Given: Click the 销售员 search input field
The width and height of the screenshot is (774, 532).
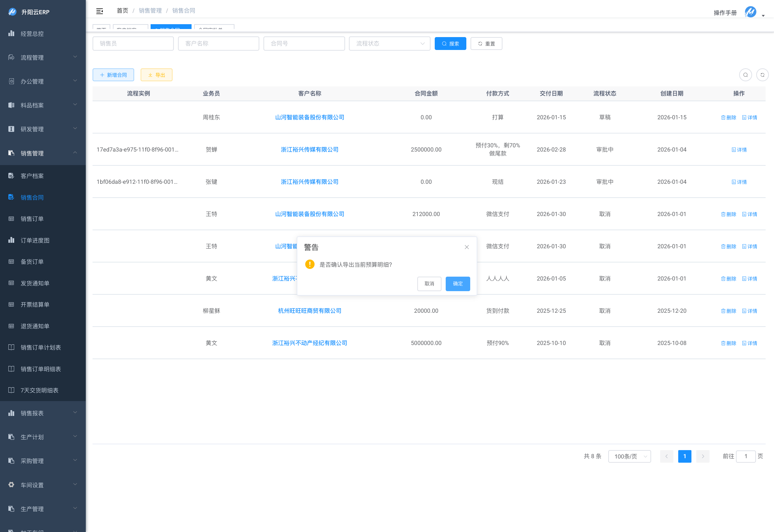Looking at the screenshot, I should click(133, 44).
